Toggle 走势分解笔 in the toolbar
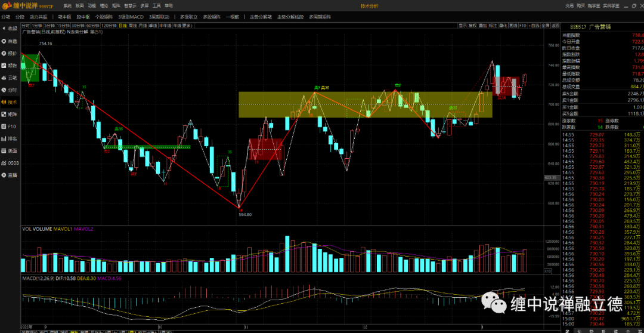The width and height of the screenshot is (644, 333). [261, 17]
